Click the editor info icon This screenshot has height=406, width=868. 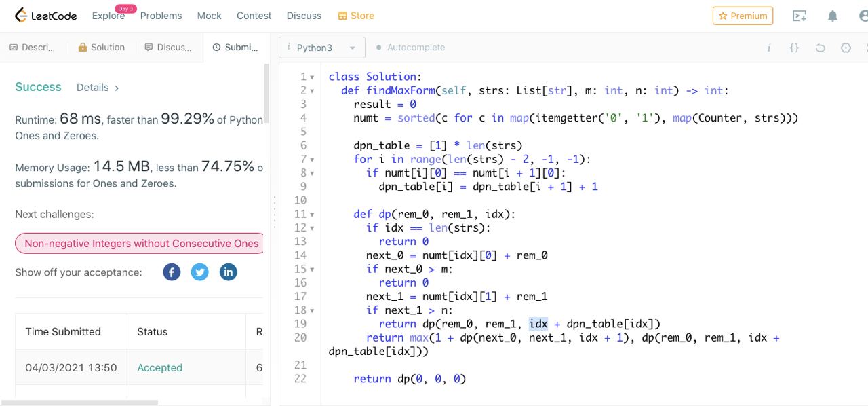pyautogui.click(x=769, y=48)
